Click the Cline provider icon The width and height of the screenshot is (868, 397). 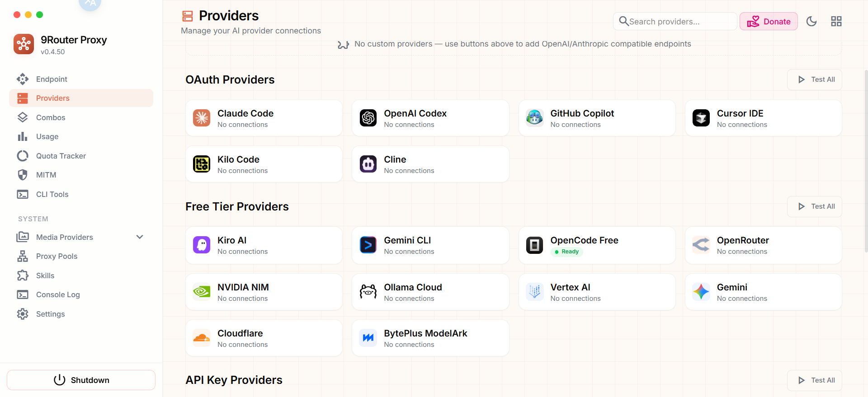click(x=368, y=164)
